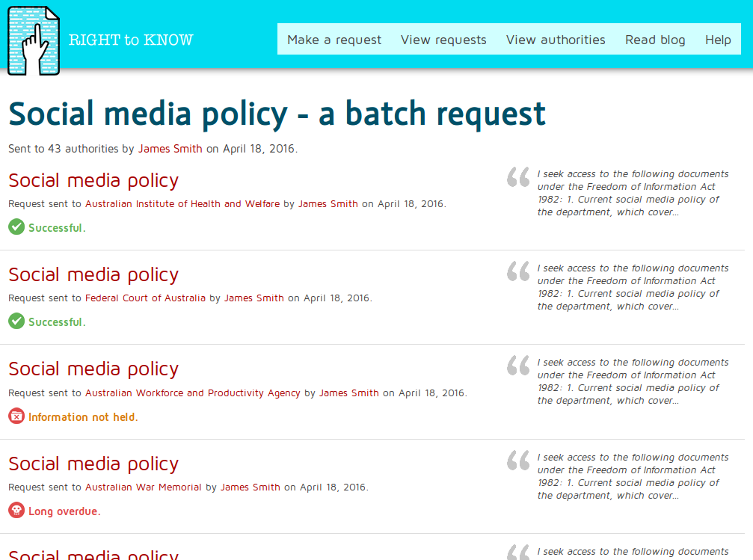Click excerpt text beside Federal Court request
753x560 pixels.
[633, 287]
